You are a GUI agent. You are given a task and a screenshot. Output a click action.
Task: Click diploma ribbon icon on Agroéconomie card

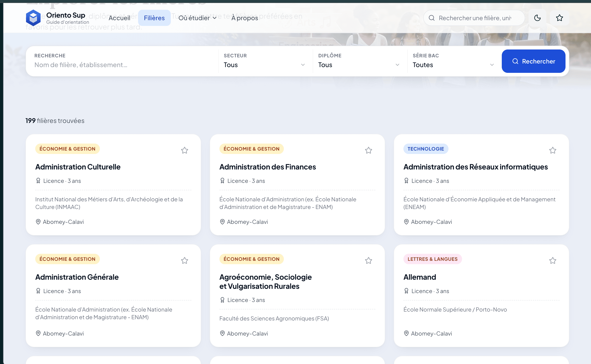(222, 300)
